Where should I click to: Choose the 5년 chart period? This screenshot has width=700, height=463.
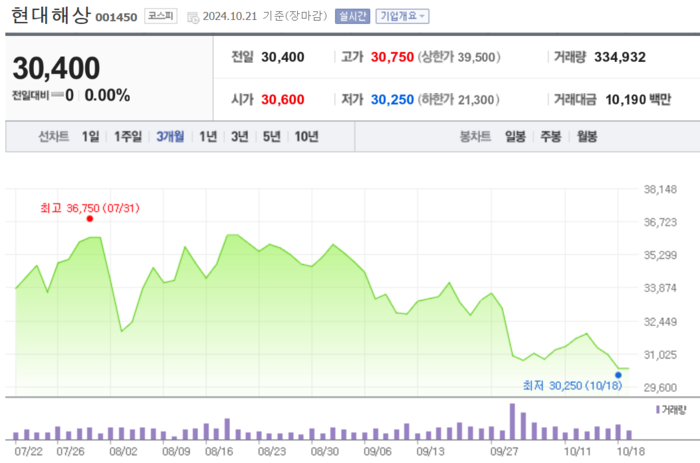click(x=271, y=137)
